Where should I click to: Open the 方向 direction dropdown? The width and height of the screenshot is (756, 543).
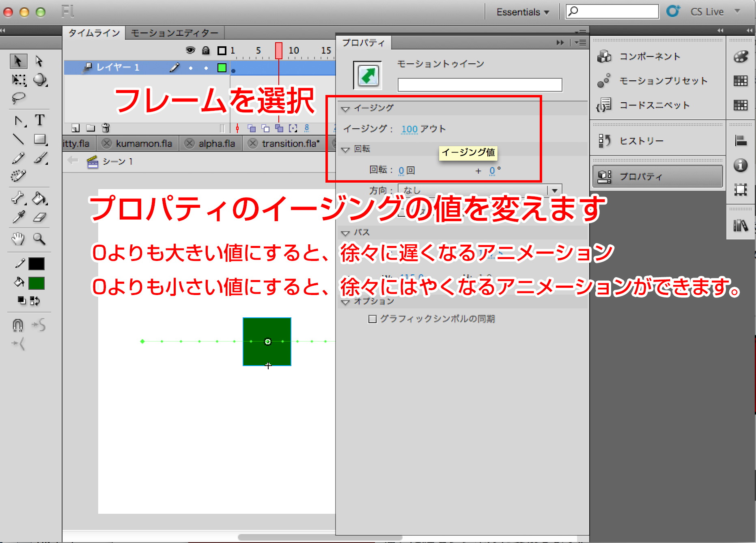click(554, 190)
